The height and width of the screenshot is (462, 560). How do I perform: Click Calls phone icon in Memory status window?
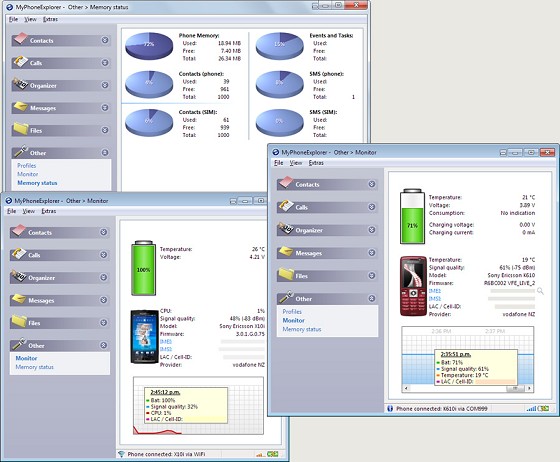20,61
